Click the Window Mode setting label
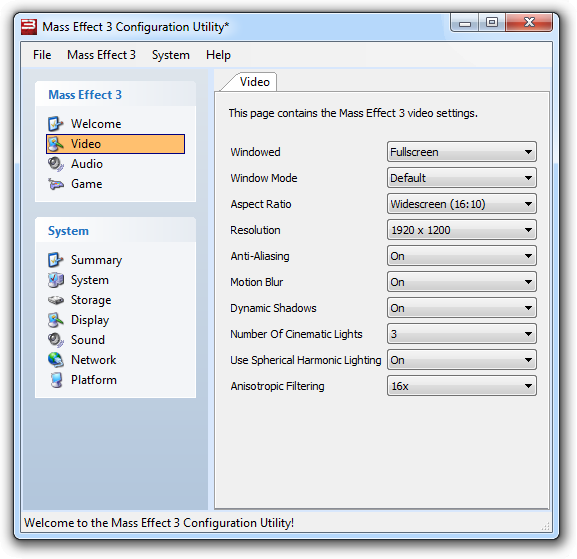 tap(264, 178)
